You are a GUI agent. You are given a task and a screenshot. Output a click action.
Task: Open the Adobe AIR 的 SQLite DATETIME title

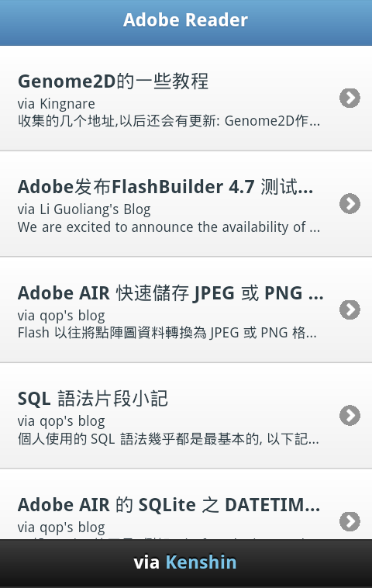click(169, 505)
